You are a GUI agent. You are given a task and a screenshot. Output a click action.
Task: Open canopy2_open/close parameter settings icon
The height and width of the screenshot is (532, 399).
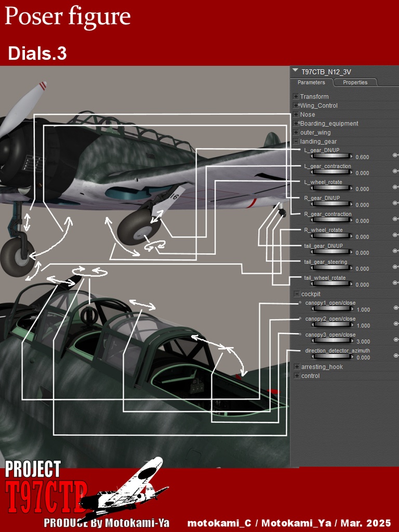pos(396,324)
